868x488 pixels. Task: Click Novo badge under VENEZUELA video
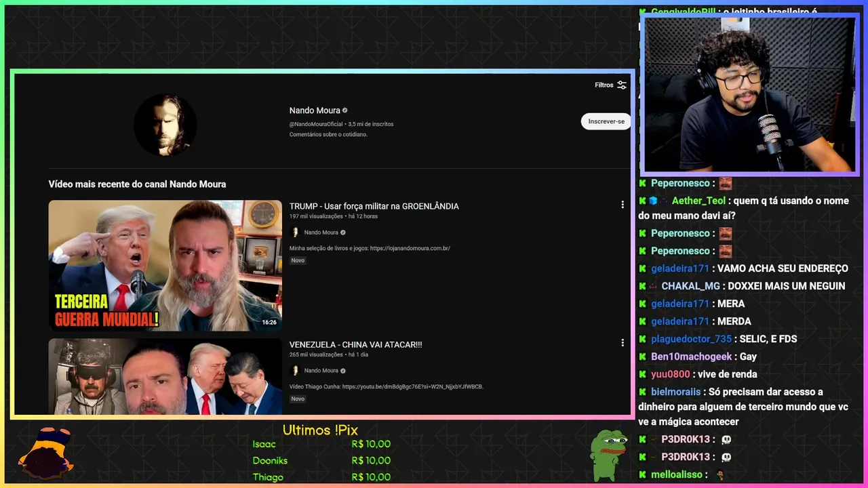[298, 399]
